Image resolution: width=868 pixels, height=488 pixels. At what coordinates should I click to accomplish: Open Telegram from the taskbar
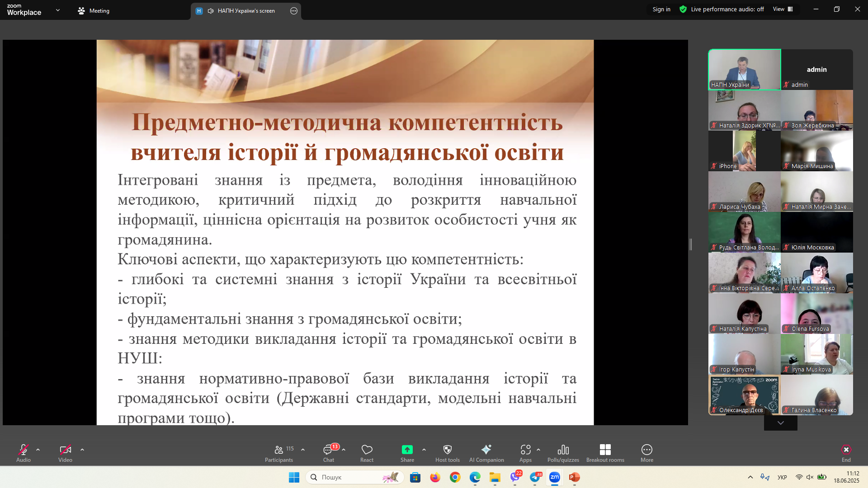(535, 477)
